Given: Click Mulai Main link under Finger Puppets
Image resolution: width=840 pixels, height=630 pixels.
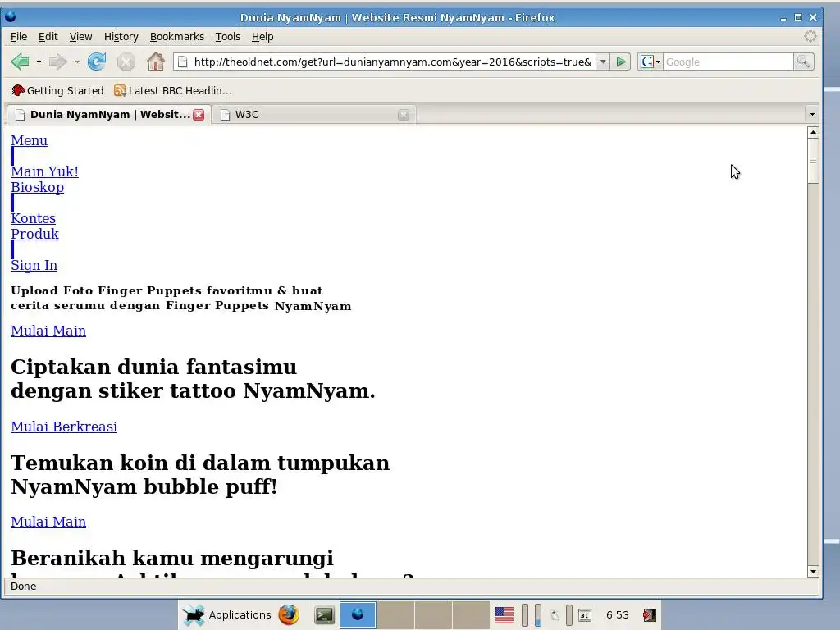Looking at the screenshot, I should (48, 331).
